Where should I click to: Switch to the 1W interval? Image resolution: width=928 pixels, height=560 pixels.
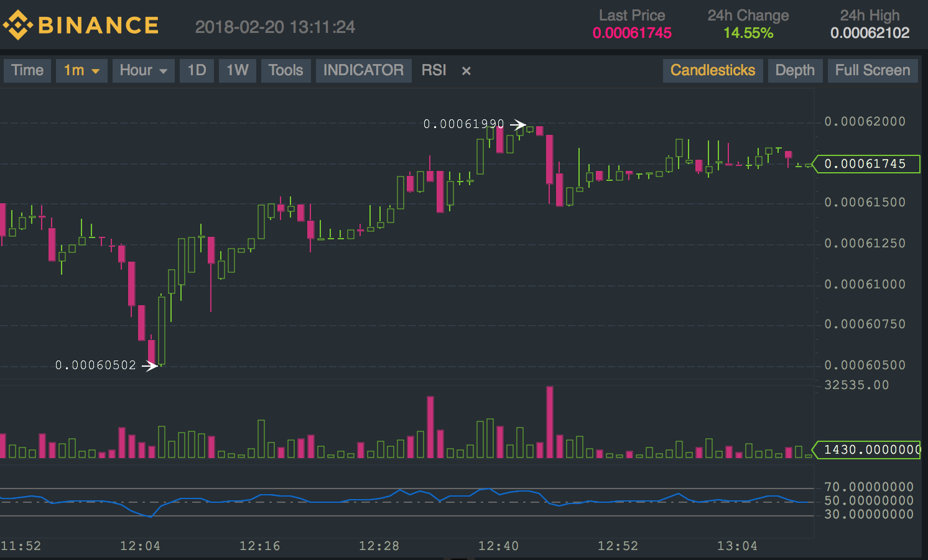click(237, 70)
